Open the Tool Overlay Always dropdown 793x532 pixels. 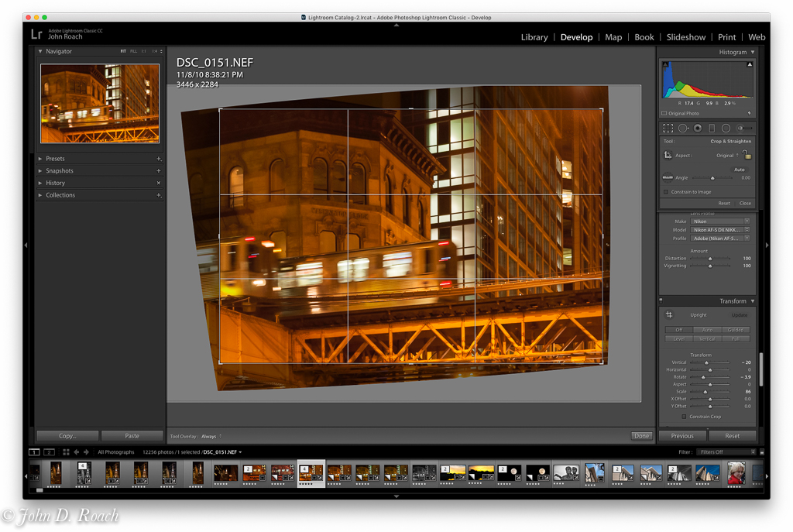point(211,437)
